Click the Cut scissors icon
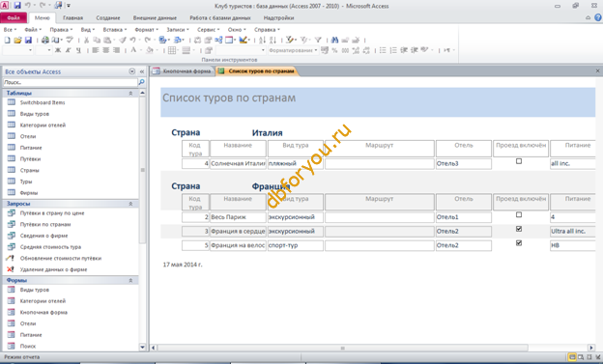 coord(87,40)
